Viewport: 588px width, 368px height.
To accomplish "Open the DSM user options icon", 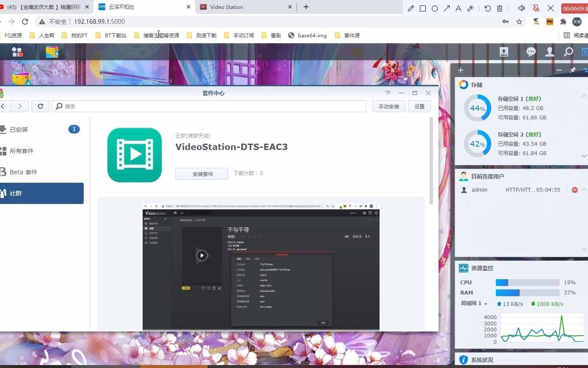I will (550, 52).
